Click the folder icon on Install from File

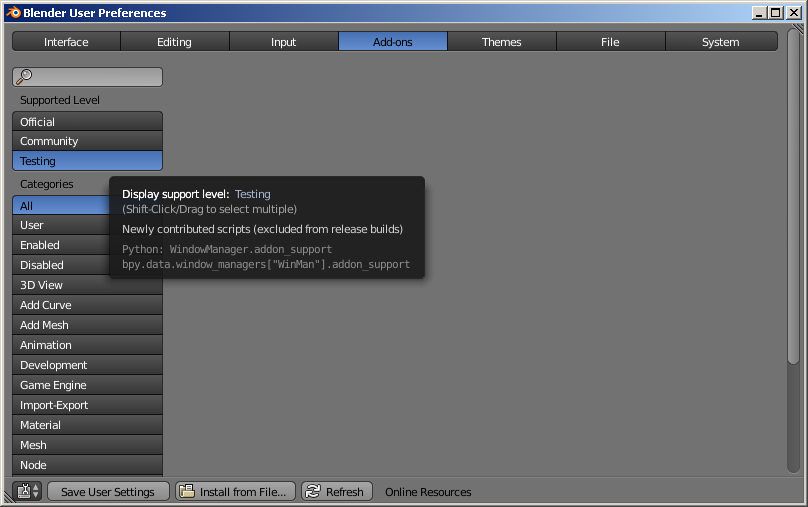[x=187, y=491]
